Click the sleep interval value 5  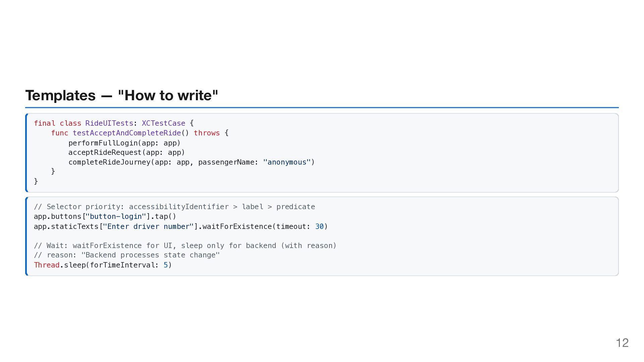click(x=166, y=265)
